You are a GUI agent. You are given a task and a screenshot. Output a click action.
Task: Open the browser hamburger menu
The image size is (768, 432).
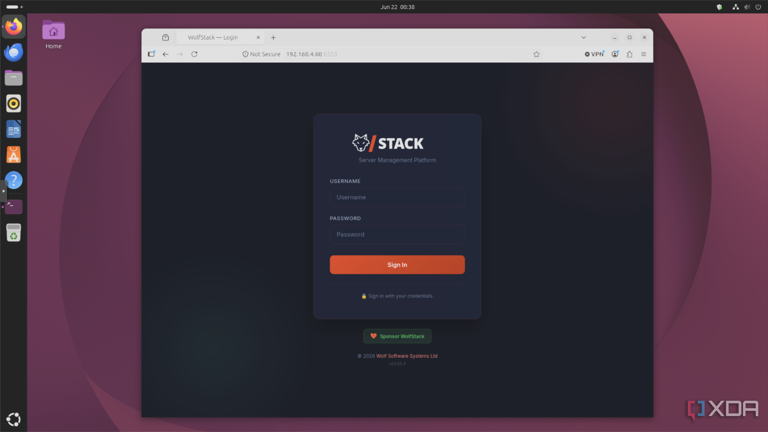[x=644, y=54]
